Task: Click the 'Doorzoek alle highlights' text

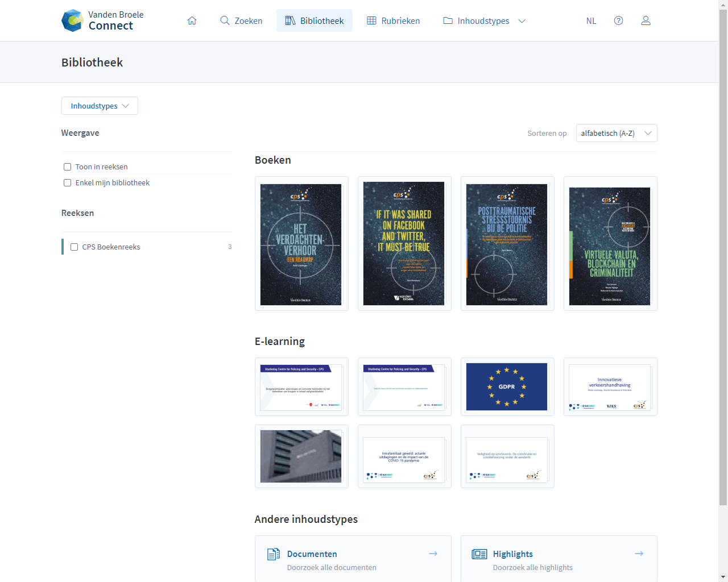Action: (533, 567)
